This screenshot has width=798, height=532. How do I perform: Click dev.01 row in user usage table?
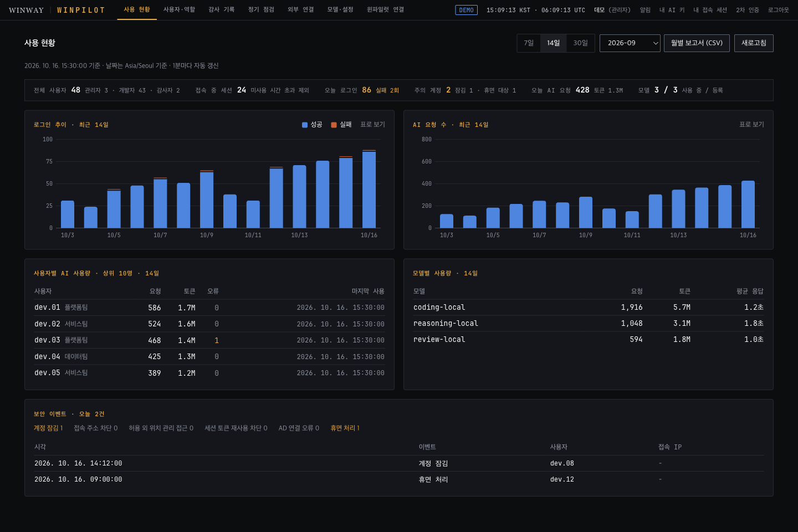209,308
